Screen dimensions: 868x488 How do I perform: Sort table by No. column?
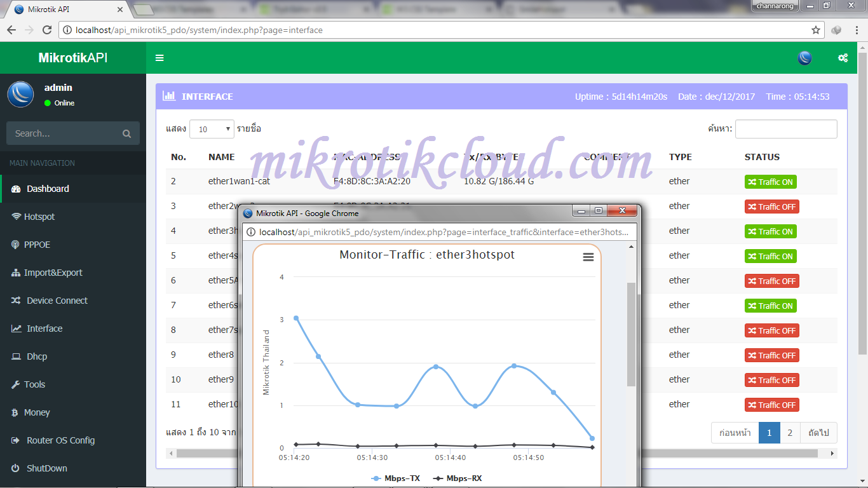pos(179,157)
